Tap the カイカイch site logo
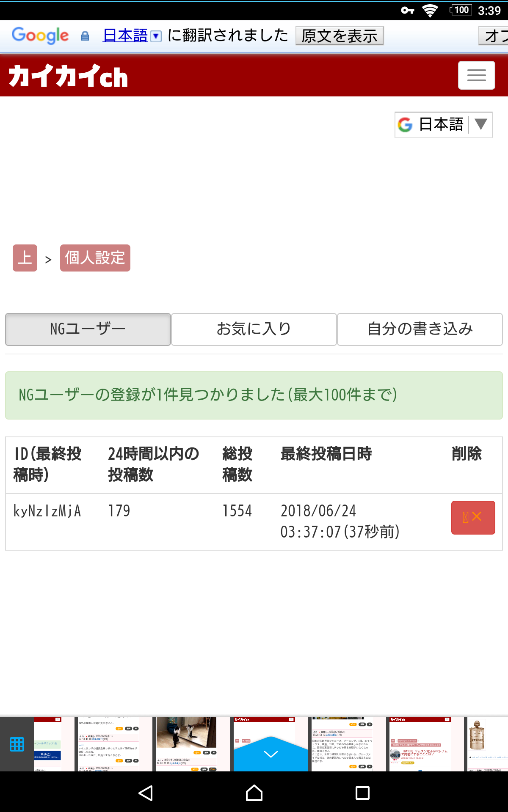The width and height of the screenshot is (508, 812). pyautogui.click(x=68, y=76)
